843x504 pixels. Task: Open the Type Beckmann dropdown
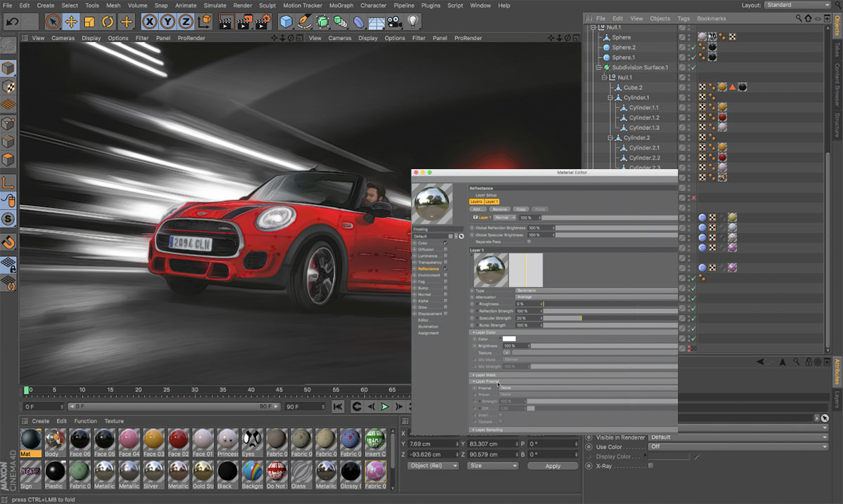[596, 290]
